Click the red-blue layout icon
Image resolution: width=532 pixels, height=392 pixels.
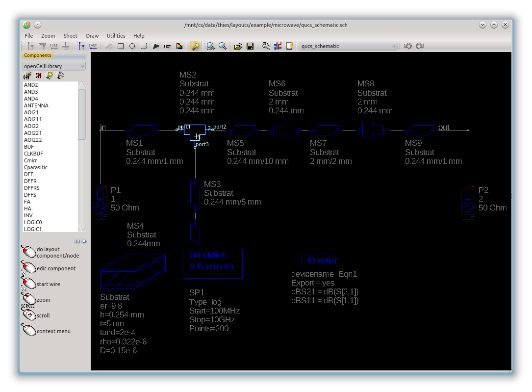point(278,46)
